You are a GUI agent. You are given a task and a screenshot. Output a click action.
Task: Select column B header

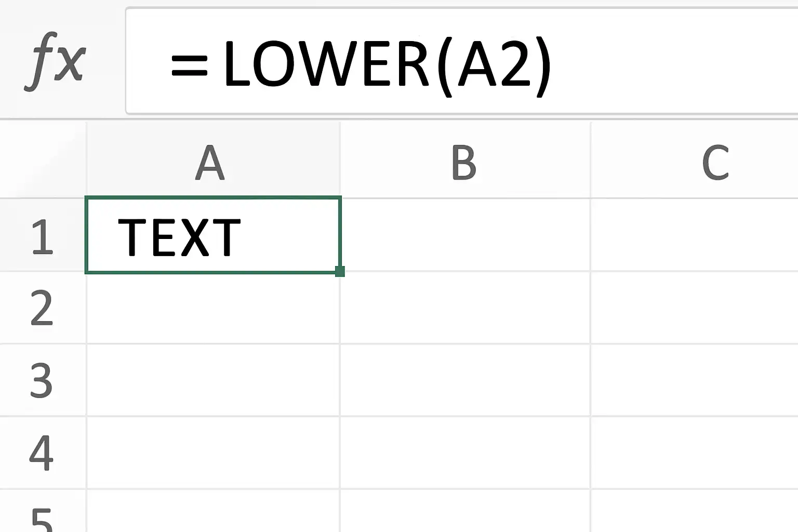tap(465, 160)
